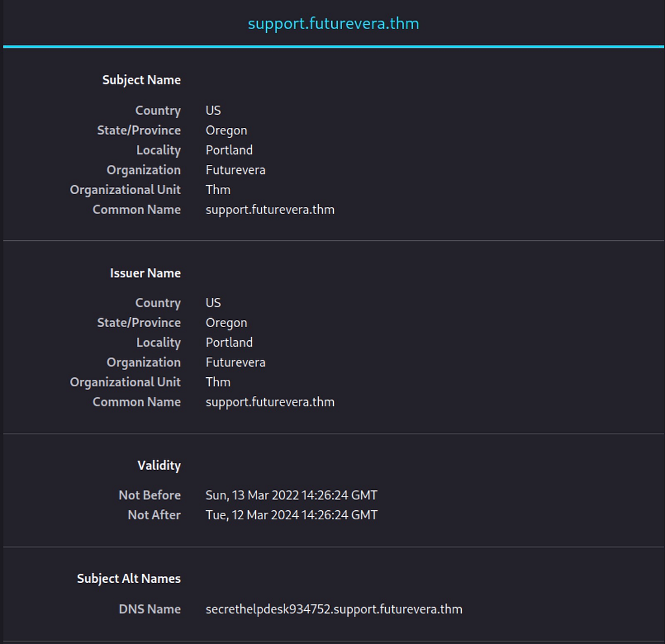Click the issuer Common Name label

[x=136, y=402]
